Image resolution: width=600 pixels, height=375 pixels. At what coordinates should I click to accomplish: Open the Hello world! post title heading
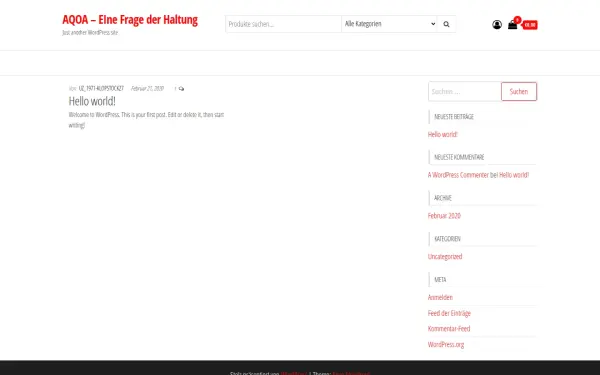pos(92,101)
